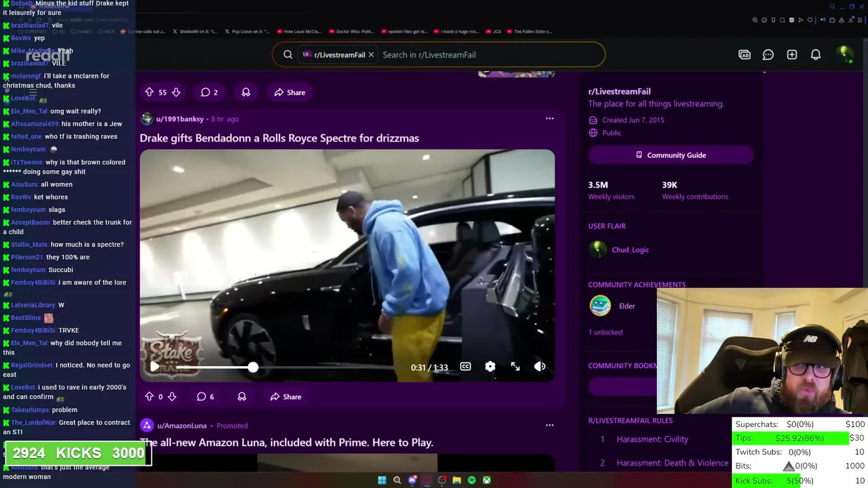Screen dimensions: 868x488
Task: Create a new post with the plus icon
Action: point(792,55)
